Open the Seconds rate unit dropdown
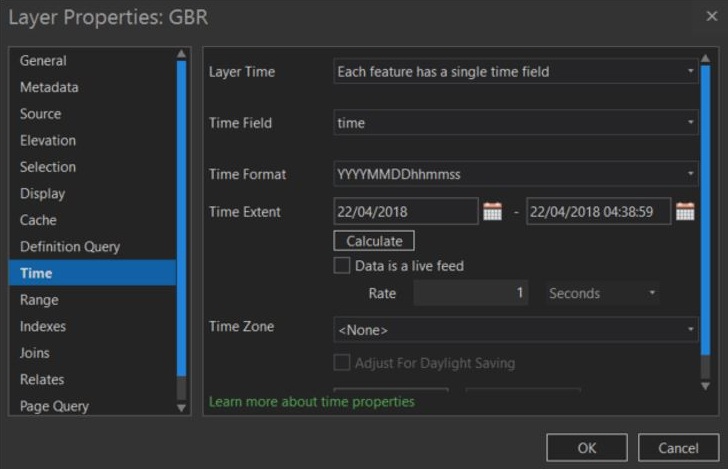Viewport: 728px width, 469px height. (x=602, y=293)
